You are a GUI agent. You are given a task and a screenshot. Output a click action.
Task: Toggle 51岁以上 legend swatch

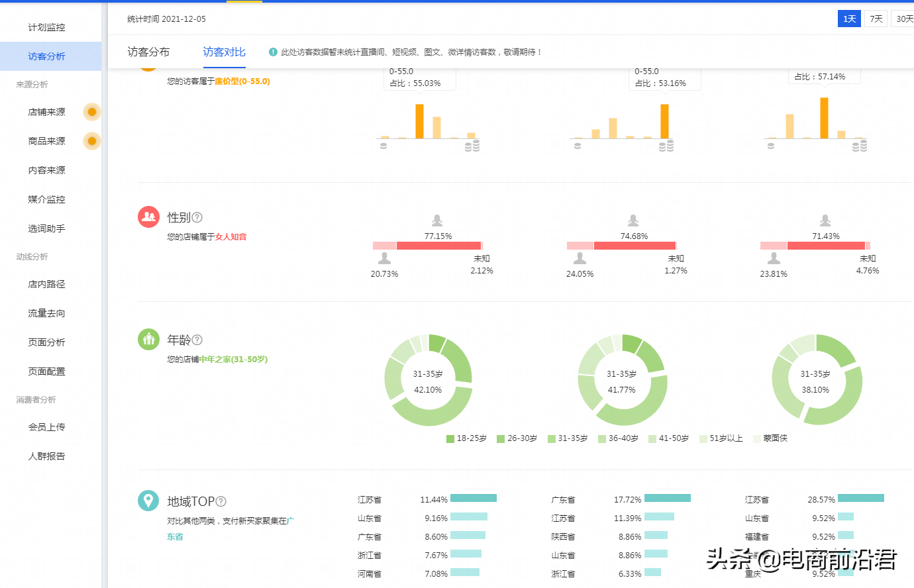point(703,438)
